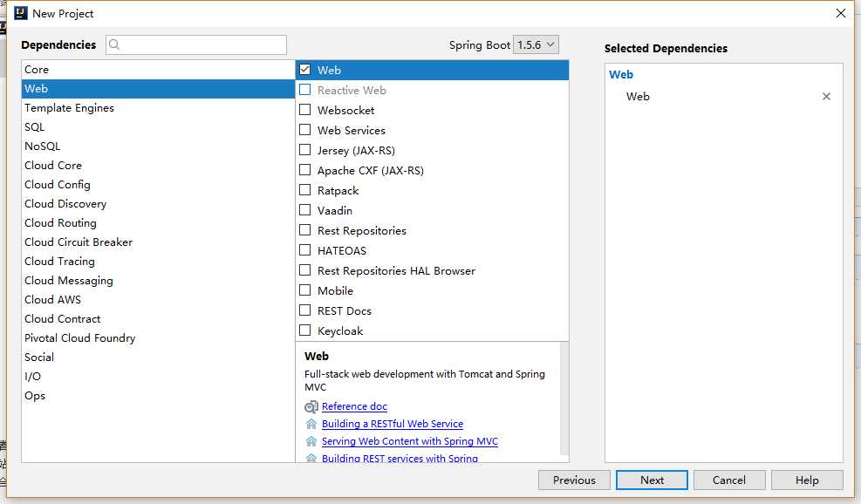Check Rest Repositories option

304,230
